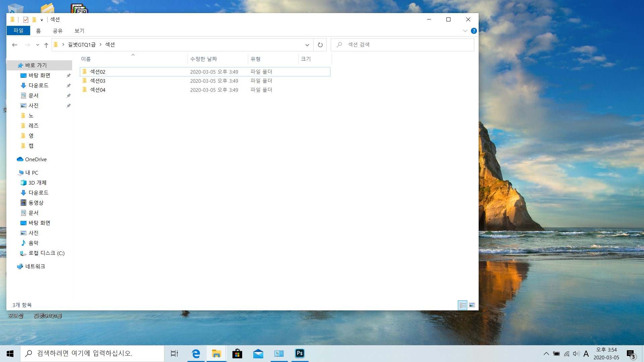The width and height of the screenshot is (644, 362).
Task: Expand the address bar history dropdown
Action: point(307,45)
